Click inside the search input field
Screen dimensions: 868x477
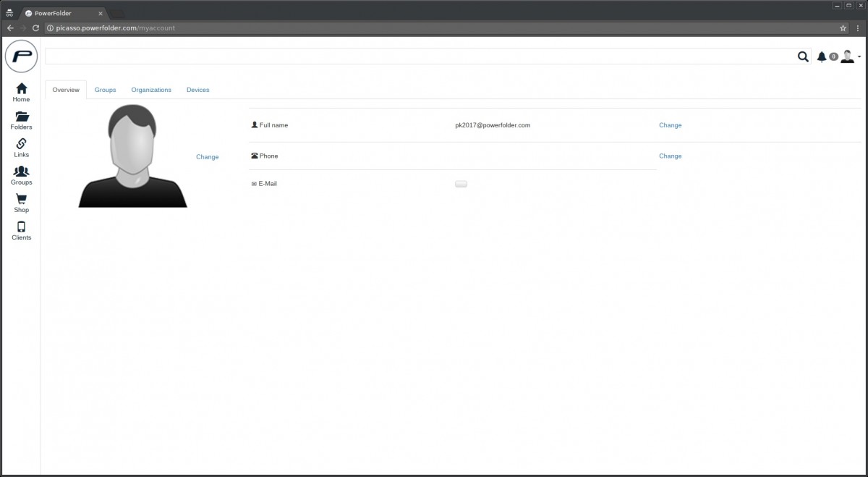(362, 56)
